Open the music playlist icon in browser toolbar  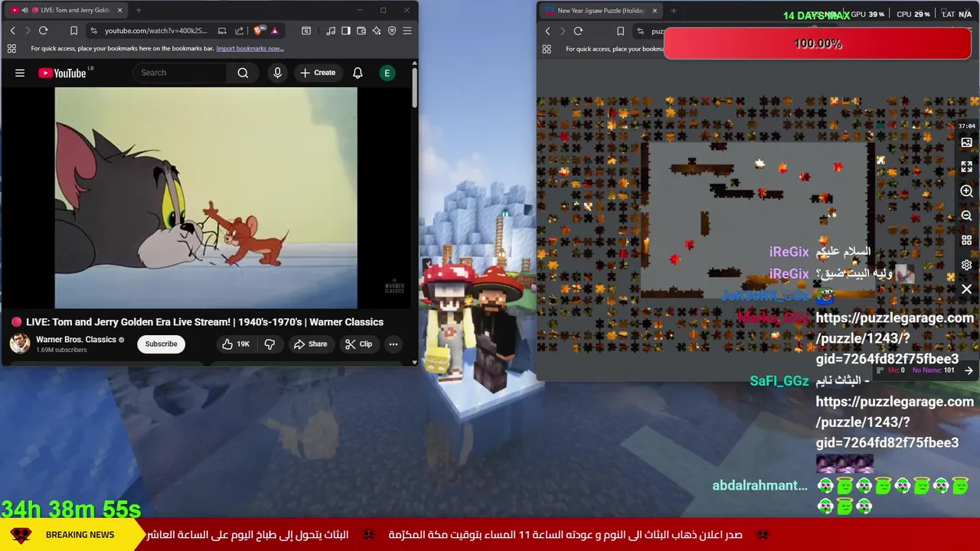[331, 31]
